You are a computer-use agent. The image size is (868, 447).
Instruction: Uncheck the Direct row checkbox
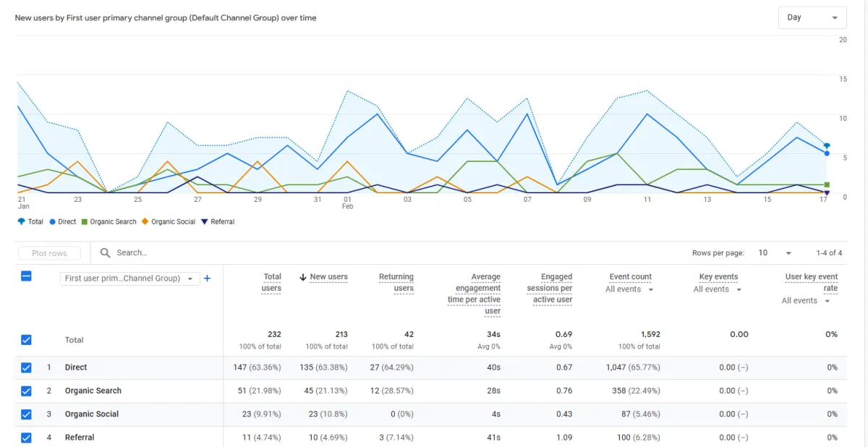coord(26,367)
